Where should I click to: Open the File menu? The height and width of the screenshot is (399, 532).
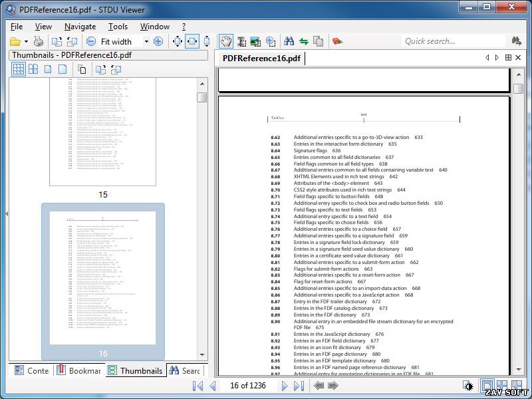click(x=17, y=27)
